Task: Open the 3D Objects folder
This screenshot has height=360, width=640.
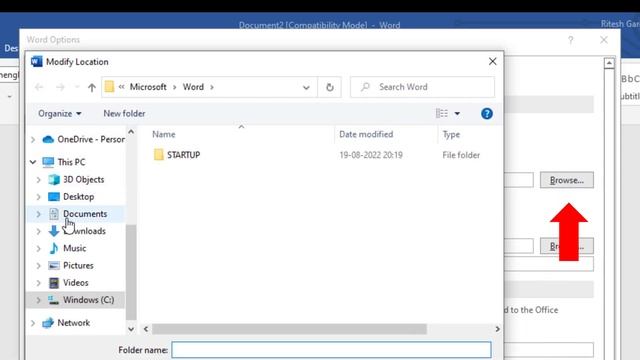Action: coord(83,180)
